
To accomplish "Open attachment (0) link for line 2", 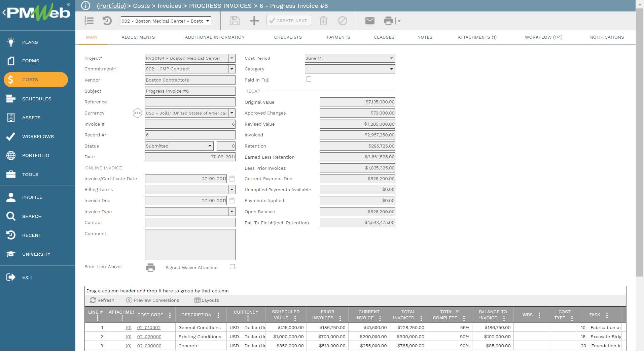I will 129,337.
